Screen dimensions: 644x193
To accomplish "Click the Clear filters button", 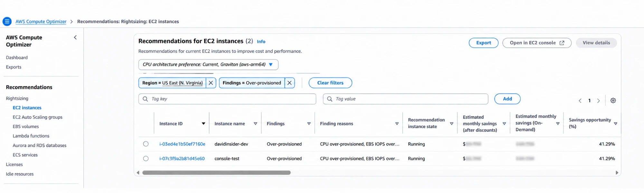I will (330, 83).
